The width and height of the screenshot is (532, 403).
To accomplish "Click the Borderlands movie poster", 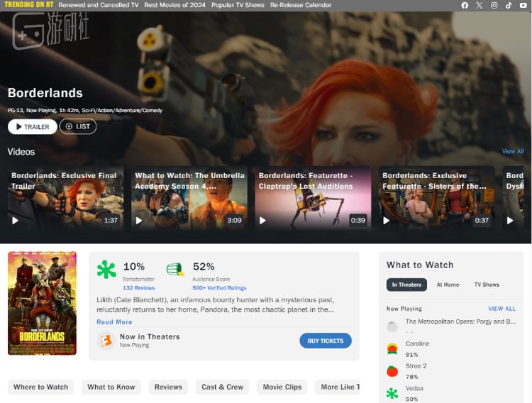I will pyautogui.click(x=42, y=303).
